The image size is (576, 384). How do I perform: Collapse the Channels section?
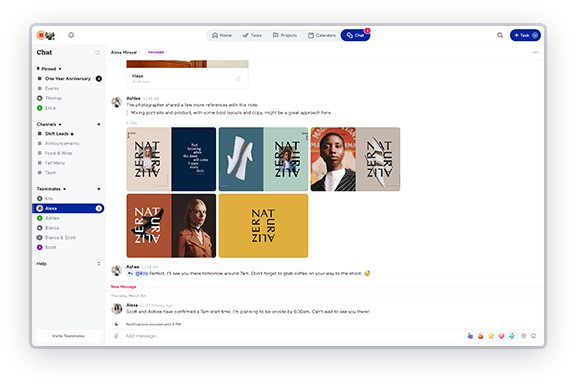[x=60, y=124]
